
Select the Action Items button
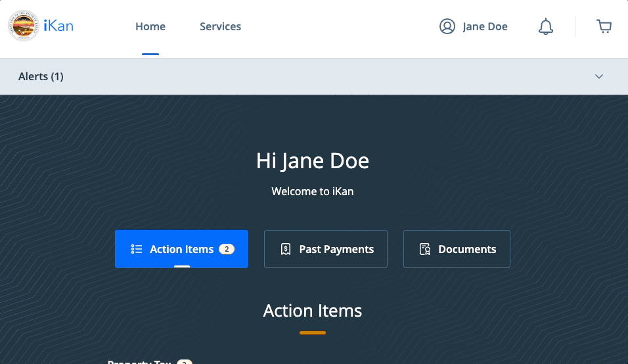(x=181, y=249)
